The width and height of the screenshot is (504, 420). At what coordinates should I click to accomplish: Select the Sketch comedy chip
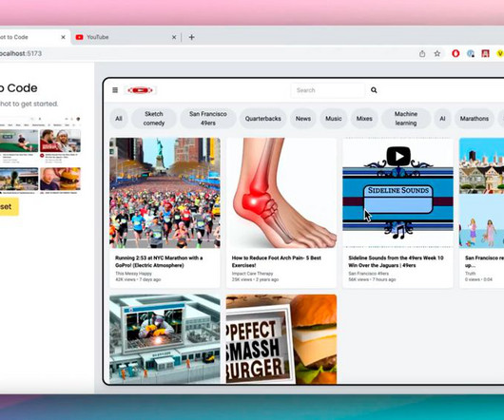pyautogui.click(x=154, y=119)
